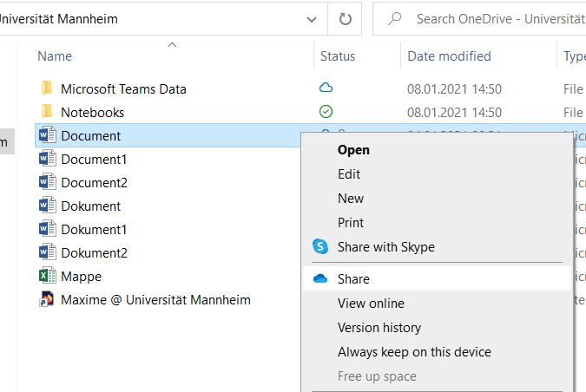Click the shortcut icon for Maxime @ Universität Mannheim
Screen dimensions: 586x392
[47, 299]
